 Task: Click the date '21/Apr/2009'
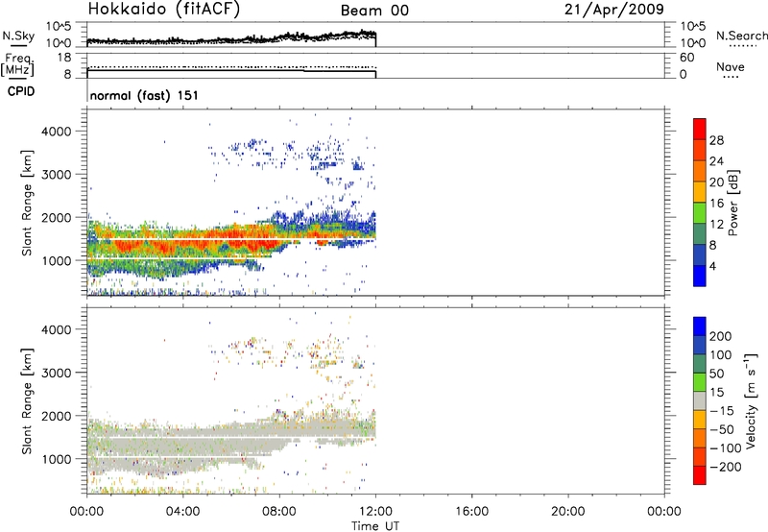pos(614,10)
